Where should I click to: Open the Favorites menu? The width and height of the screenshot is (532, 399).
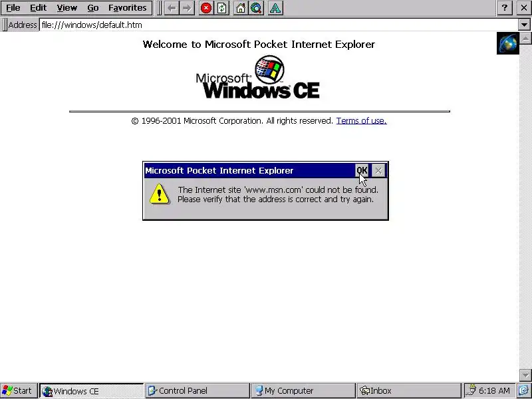click(x=127, y=8)
